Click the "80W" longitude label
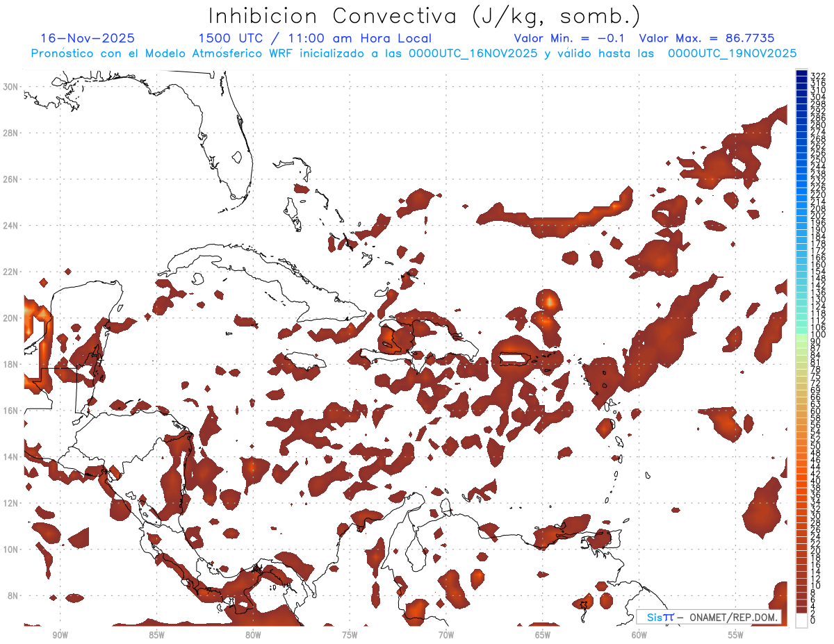This screenshot has width=834, height=644. [x=253, y=635]
